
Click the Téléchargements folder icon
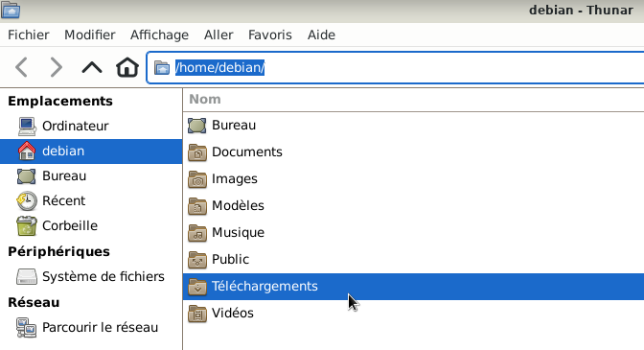click(x=197, y=287)
